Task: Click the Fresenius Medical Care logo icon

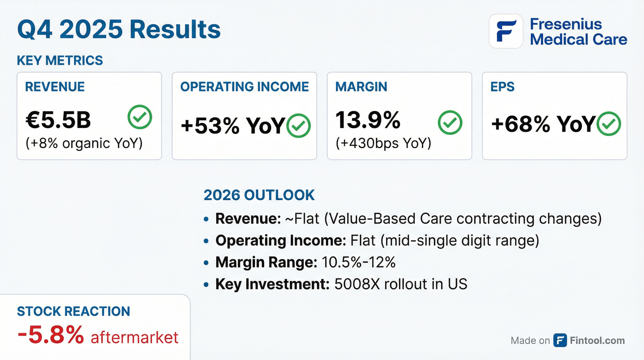Action: click(506, 31)
